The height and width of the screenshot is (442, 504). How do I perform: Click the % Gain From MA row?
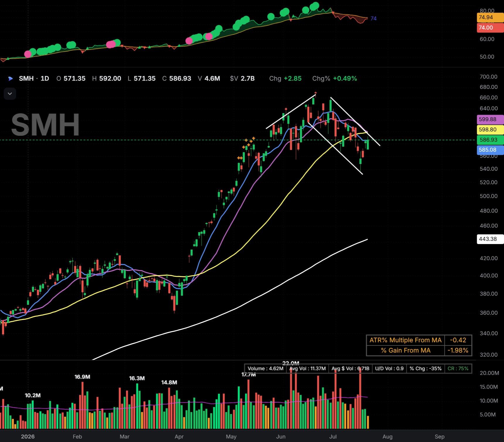coord(419,350)
